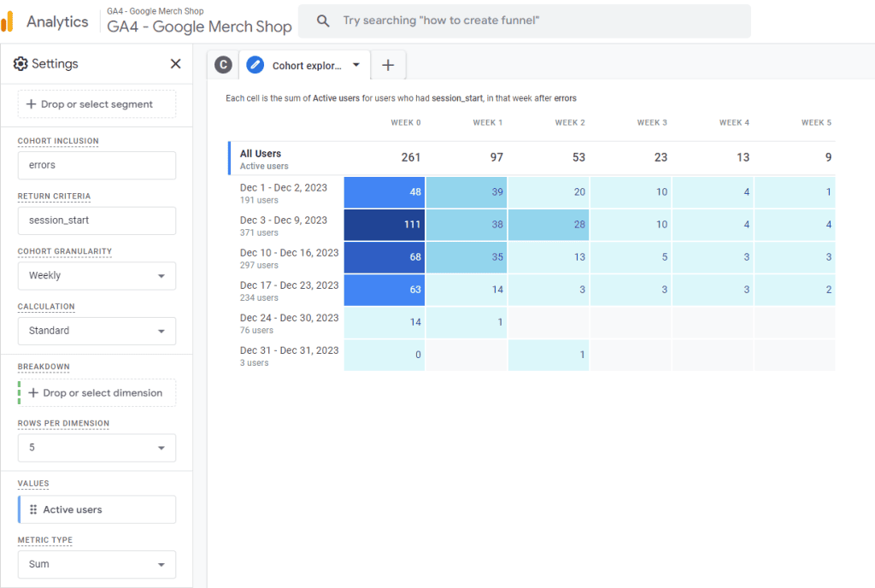Change Metric type via the Sum dropdown

[97, 564]
